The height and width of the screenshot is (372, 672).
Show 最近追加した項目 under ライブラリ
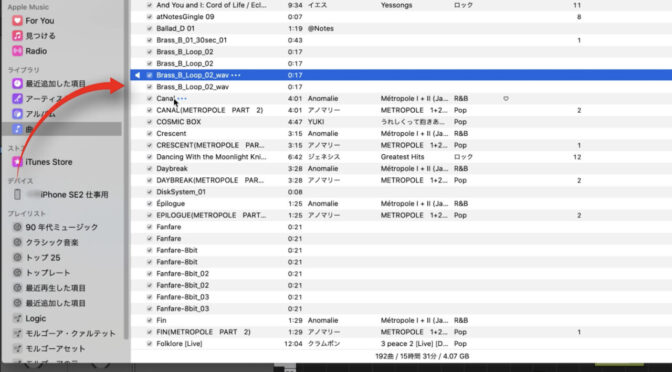click(x=55, y=84)
